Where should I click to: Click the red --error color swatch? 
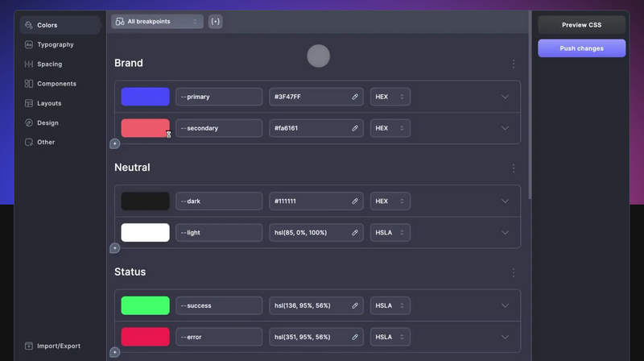click(146, 337)
